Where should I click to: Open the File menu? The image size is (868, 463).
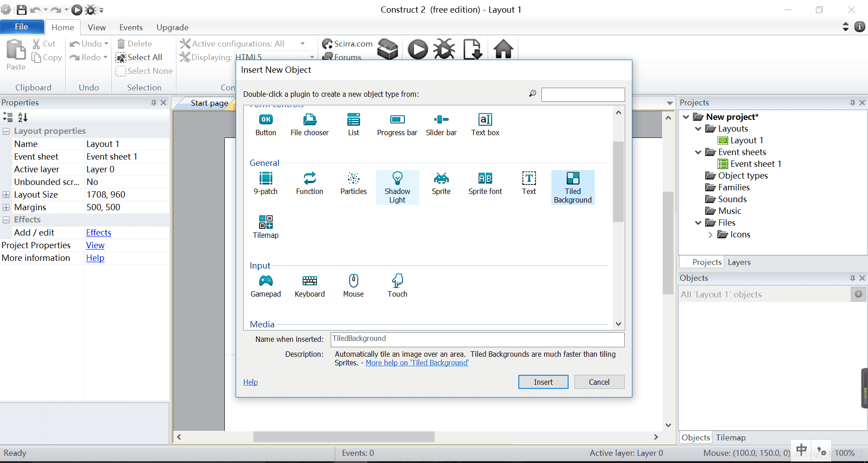(22, 27)
